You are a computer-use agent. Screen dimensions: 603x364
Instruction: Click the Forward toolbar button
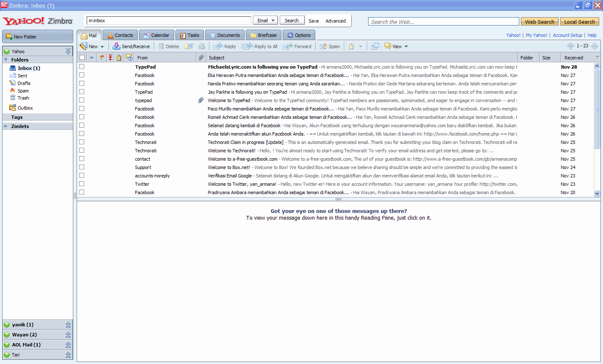tap(297, 46)
